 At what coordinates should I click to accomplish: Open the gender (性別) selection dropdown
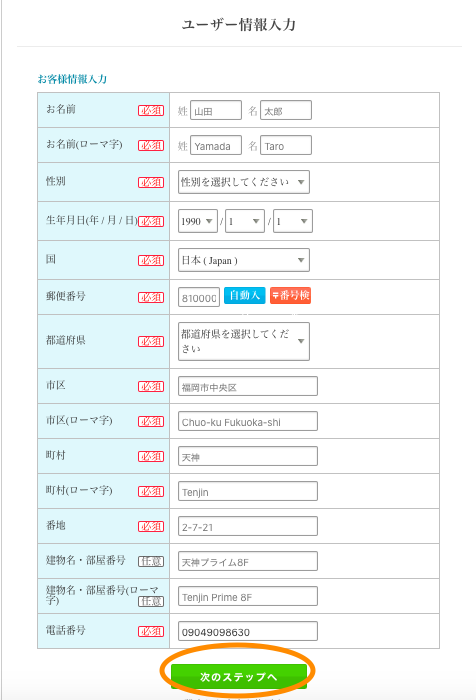click(x=244, y=182)
